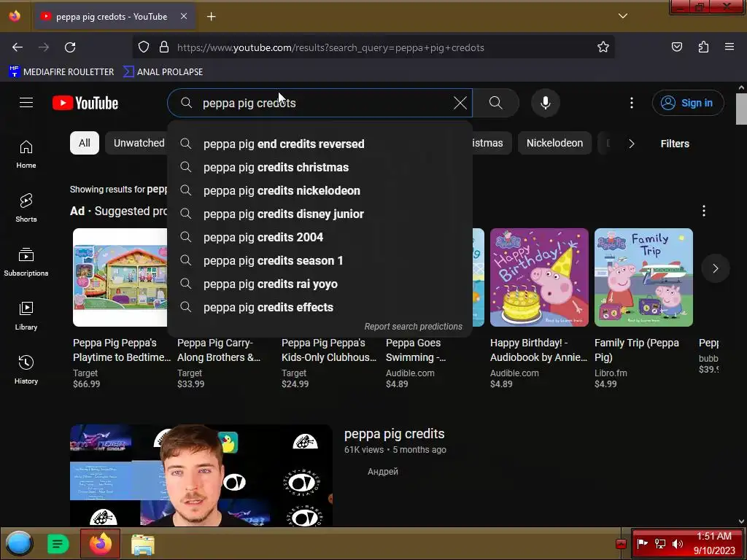The width and height of the screenshot is (747, 560).
Task: Select the Nickelodeon filter chip
Action: [554, 143]
